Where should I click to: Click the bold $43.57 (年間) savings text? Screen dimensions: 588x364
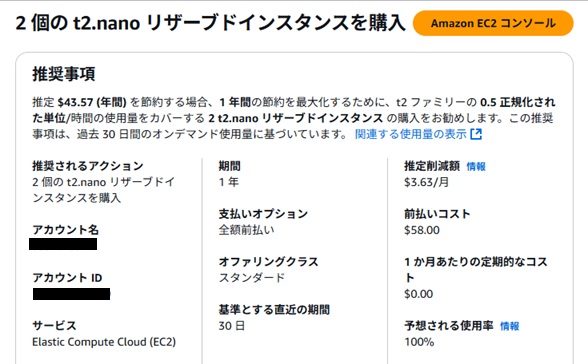tap(92, 102)
